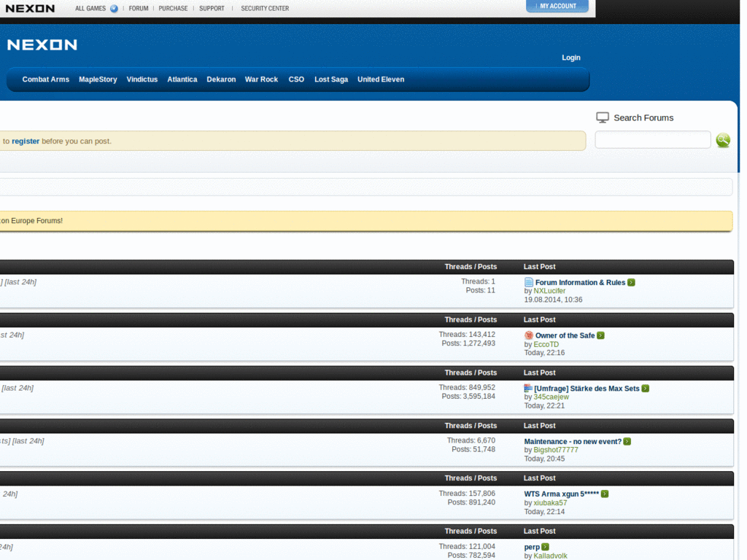Click text Posts: 891,240
Image resolution: width=747 pixels, height=560 pixels.
click(x=471, y=502)
